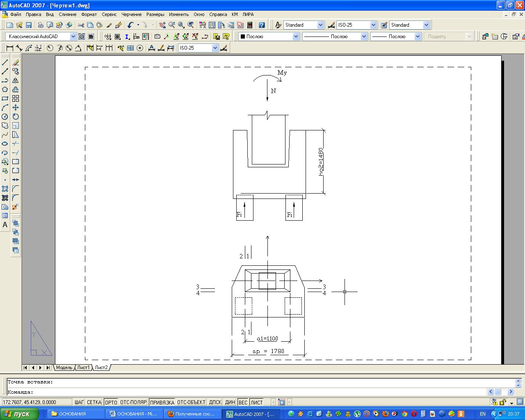This screenshot has height=420, width=525.
Task: Click the Linear dimension tool
Action: (x=10, y=48)
